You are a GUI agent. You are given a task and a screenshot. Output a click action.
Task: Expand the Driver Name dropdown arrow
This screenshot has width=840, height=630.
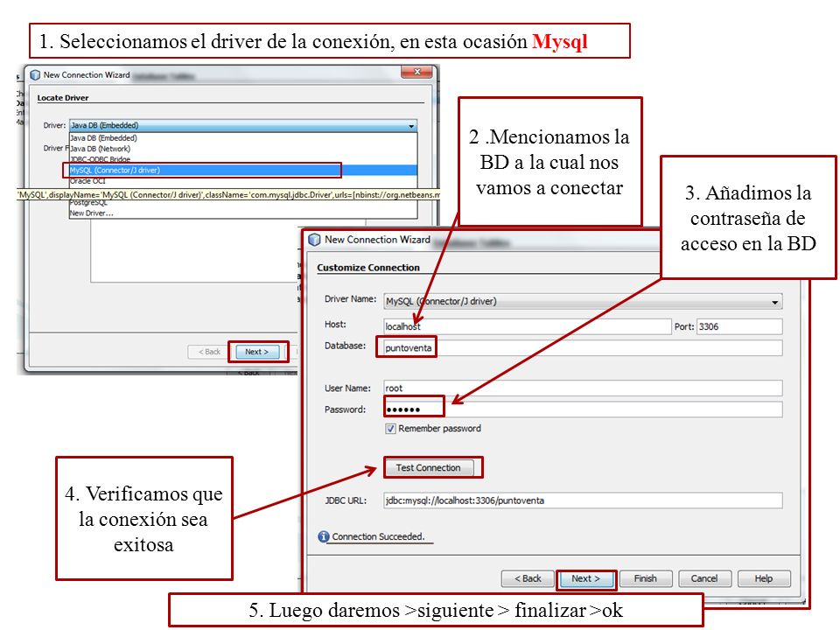pos(774,302)
